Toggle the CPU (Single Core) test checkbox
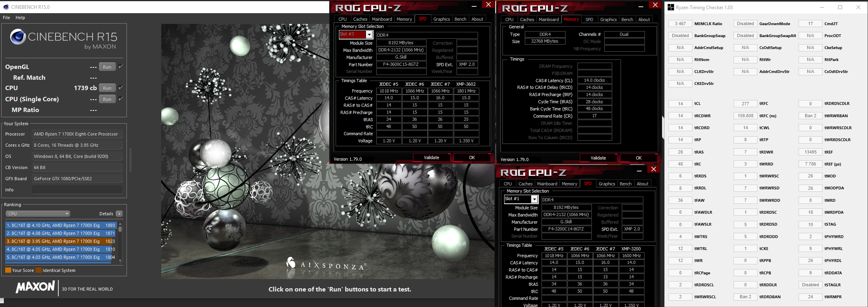868x307 pixels. [x=121, y=99]
